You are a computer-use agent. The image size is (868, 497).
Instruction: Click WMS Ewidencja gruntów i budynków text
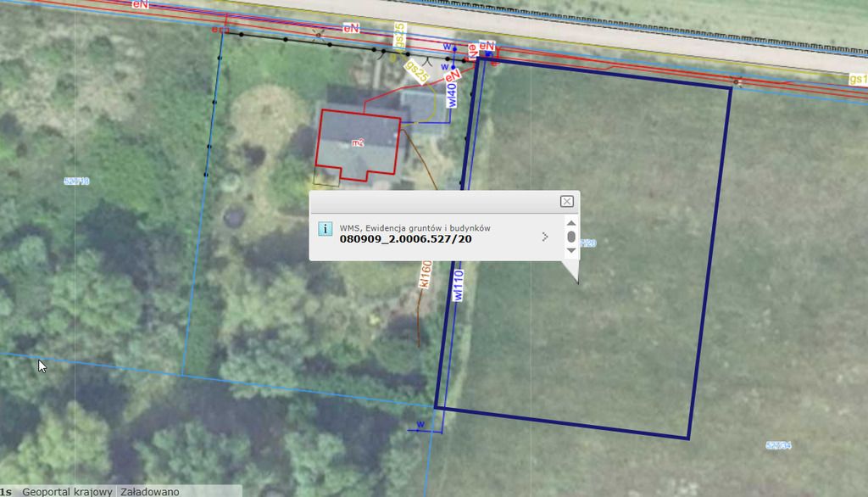(415, 227)
